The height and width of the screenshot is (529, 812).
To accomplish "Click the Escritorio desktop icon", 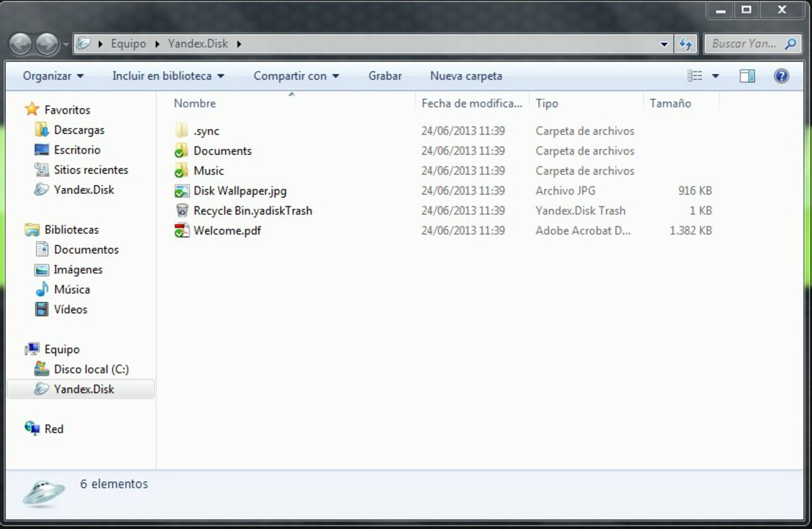I will pos(42,150).
